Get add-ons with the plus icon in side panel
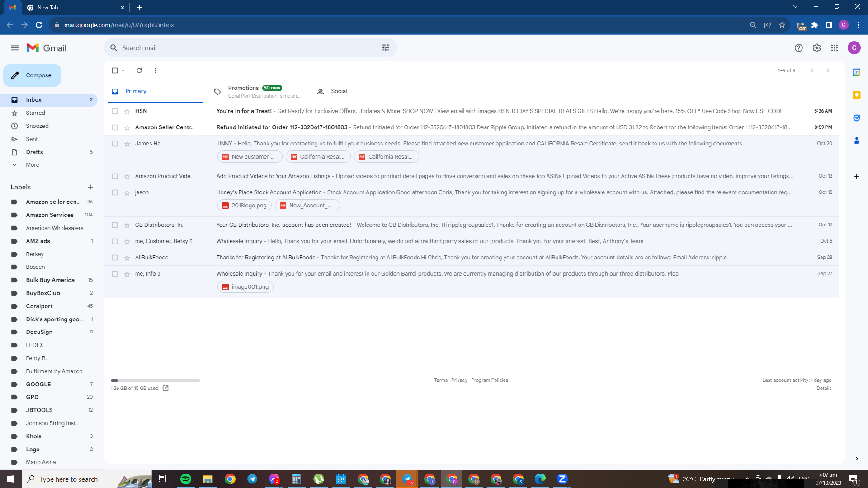Screen dimensions: 868x488 pyautogui.click(x=857, y=177)
